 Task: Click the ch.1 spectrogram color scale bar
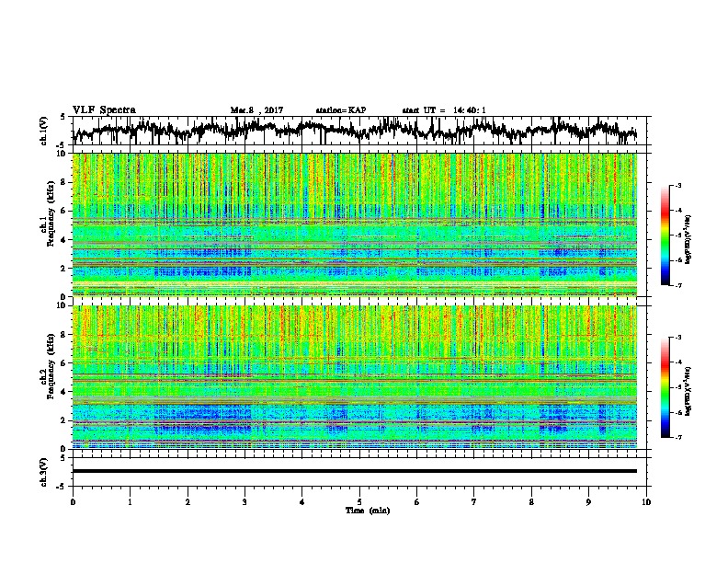pos(665,236)
